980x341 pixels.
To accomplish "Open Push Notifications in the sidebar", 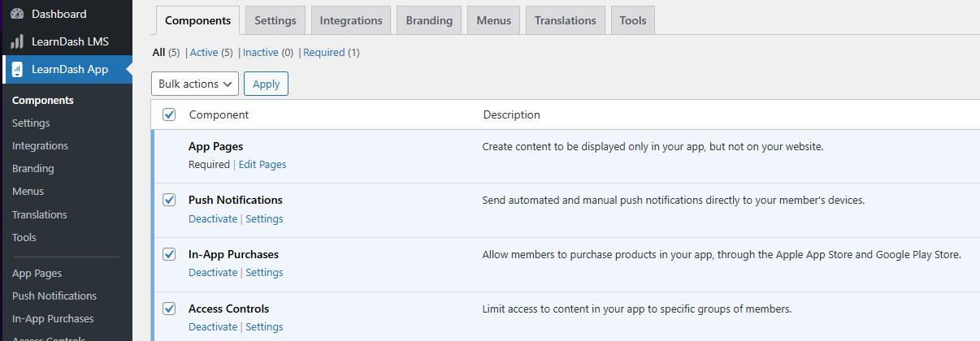I will point(54,296).
